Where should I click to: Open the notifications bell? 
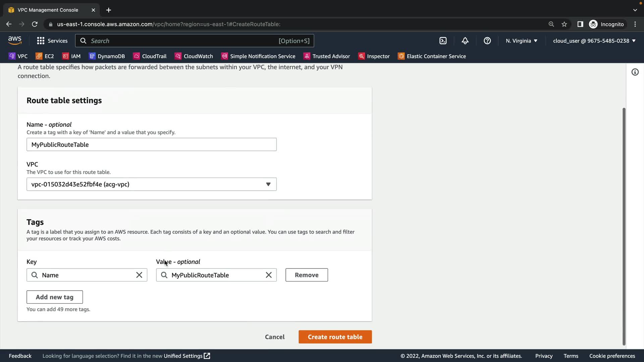pyautogui.click(x=465, y=41)
